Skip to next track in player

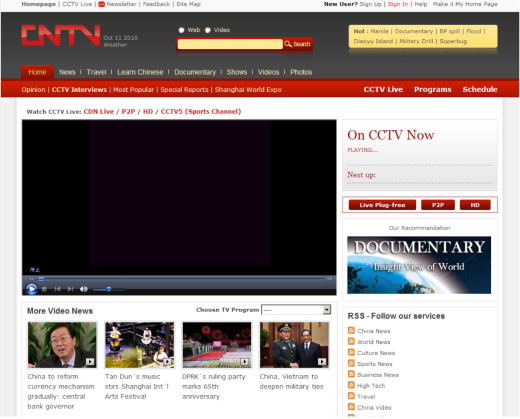pyautogui.click(x=70, y=289)
